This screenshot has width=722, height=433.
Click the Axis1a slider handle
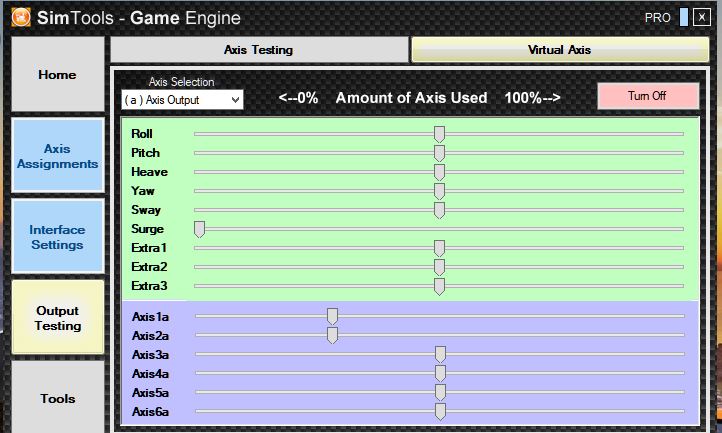(332, 316)
